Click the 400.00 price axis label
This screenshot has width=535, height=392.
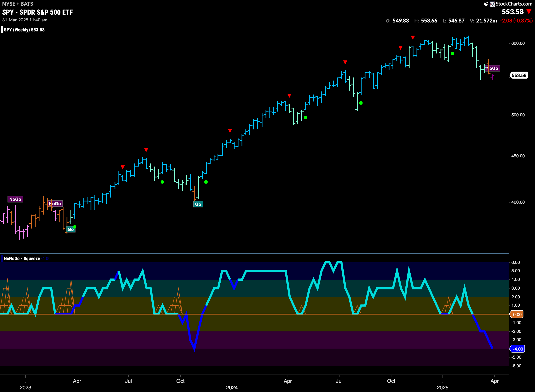(x=518, y=202)
